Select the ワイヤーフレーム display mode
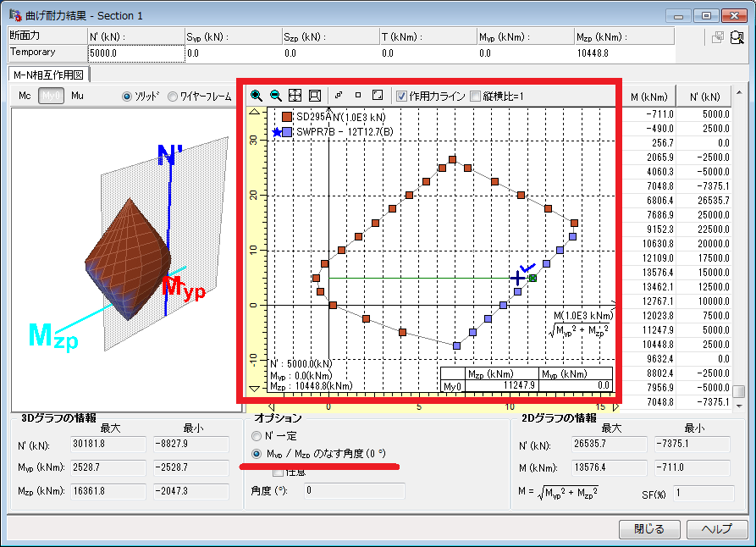756x547 pixels. click(173, 96)
